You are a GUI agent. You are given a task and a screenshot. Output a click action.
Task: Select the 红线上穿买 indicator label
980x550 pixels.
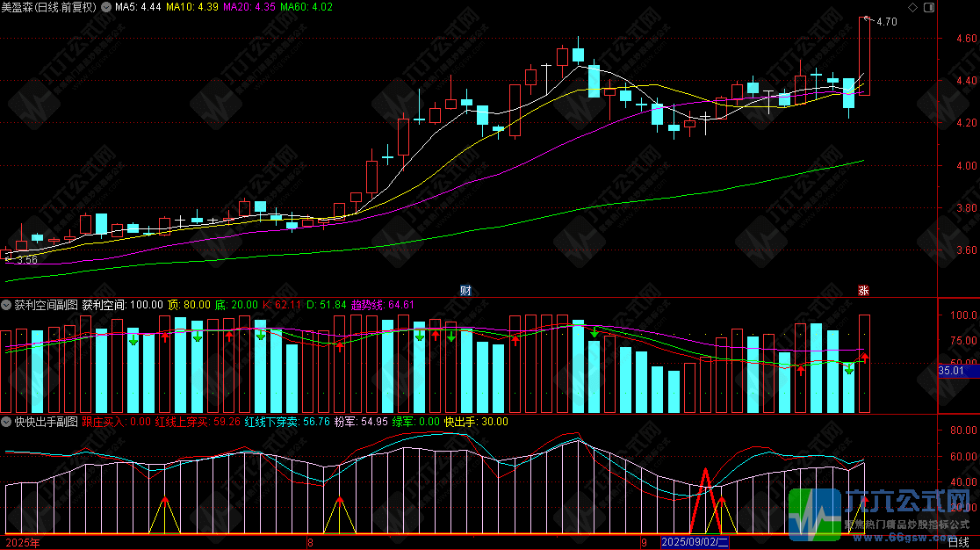point(198,422)
